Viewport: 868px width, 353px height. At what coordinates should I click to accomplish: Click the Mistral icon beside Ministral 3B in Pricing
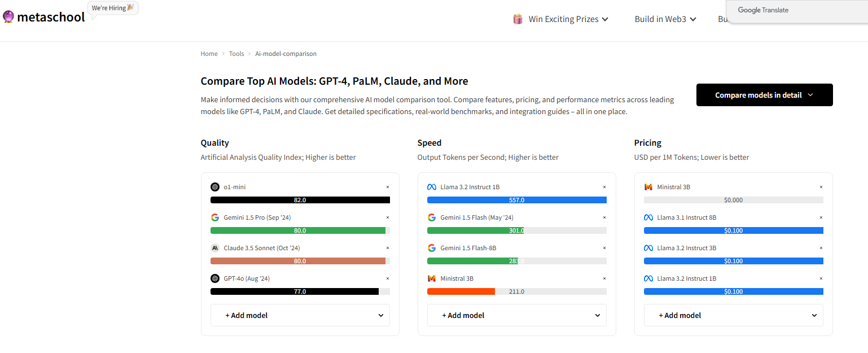(x=648, y=187)
